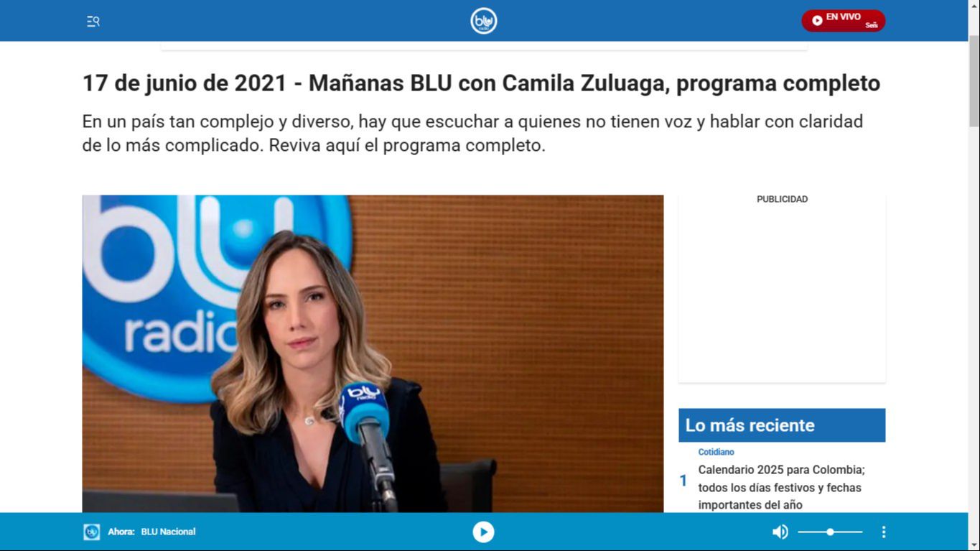Click the article headline about Mañanas BLU

tap(481, 83)
